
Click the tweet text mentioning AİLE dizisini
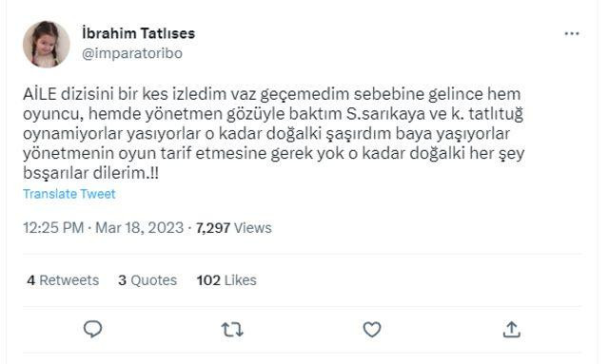(273, 133)
